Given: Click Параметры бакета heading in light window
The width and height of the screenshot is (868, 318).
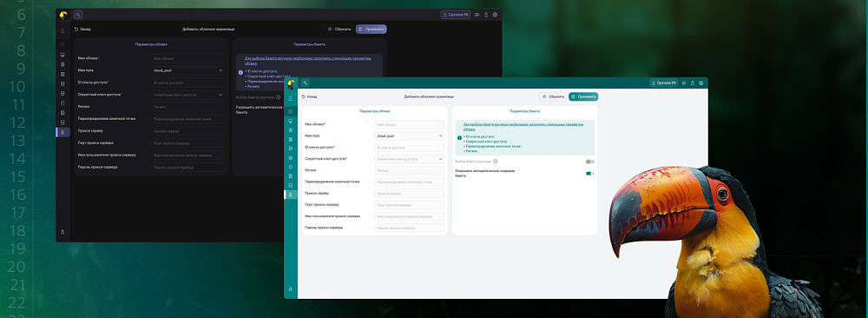Looking at the screenshot, I should [x=525, y=111].
